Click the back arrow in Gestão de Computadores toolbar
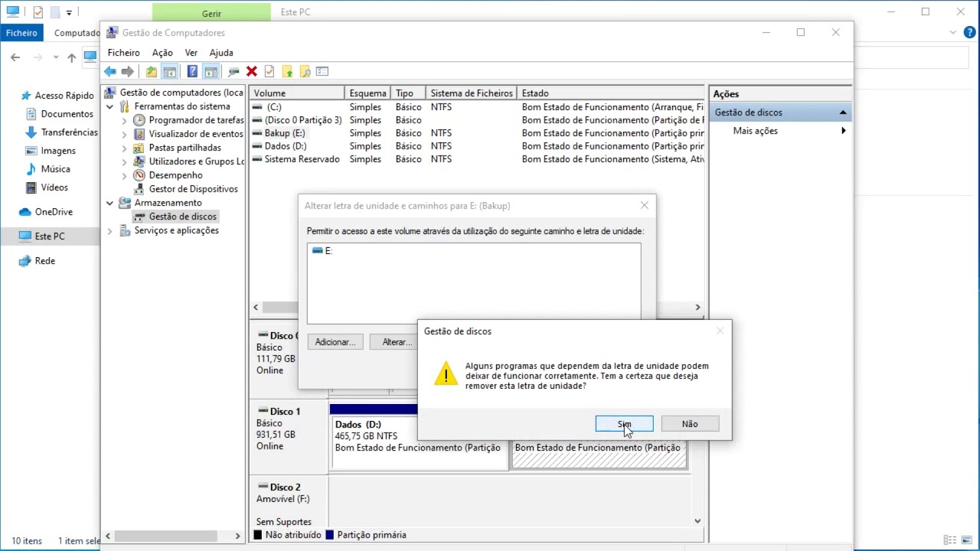The height and width of the screenshot is (551, 980). 110,71
